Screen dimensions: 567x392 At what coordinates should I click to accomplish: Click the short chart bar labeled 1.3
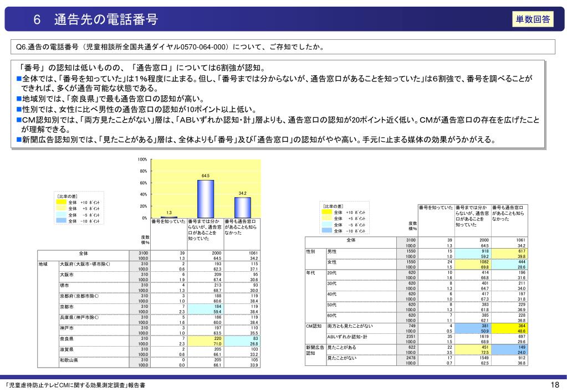click(x=169, y=217)
